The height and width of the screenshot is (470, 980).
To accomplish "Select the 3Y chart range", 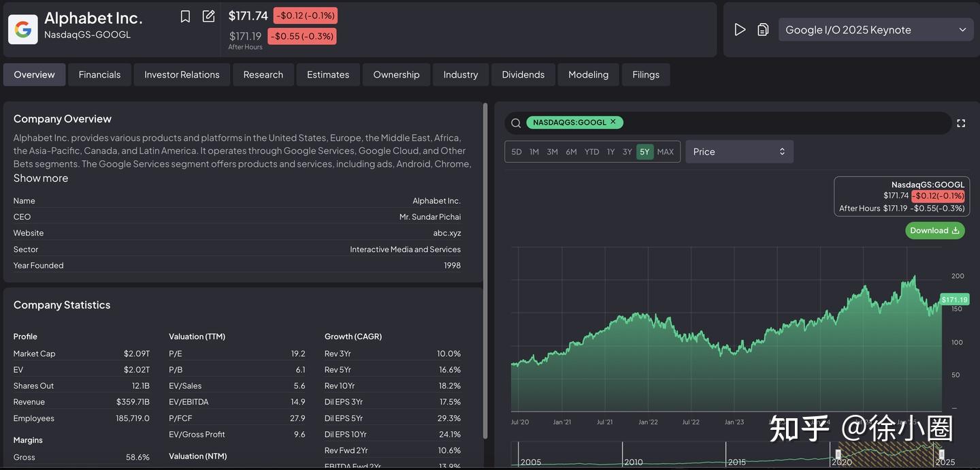I will point(627,151).
